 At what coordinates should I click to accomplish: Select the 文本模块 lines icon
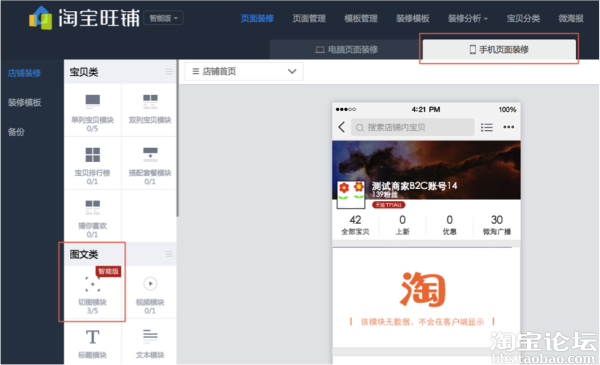(150, 336)
